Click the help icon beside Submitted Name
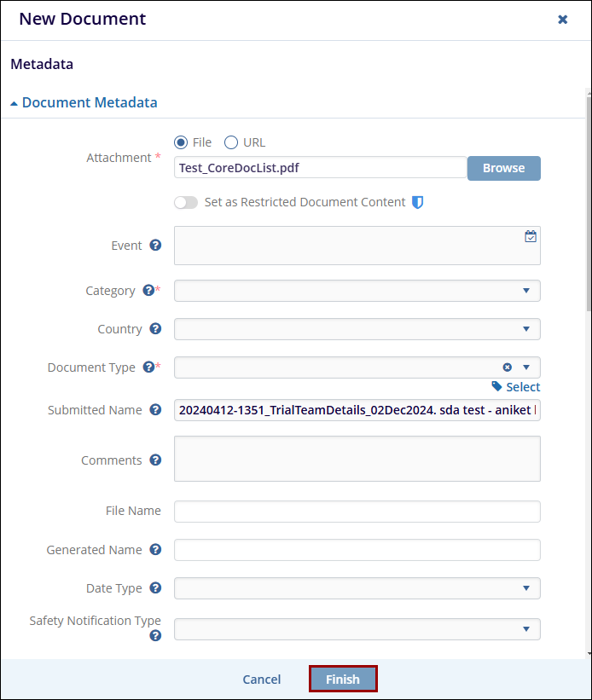The image size is (592, 700). 155,410
